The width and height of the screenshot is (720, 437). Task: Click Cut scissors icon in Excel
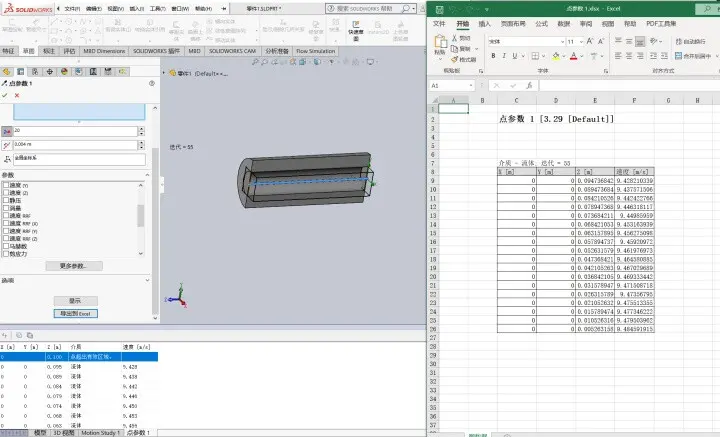(x=455, y=38)
